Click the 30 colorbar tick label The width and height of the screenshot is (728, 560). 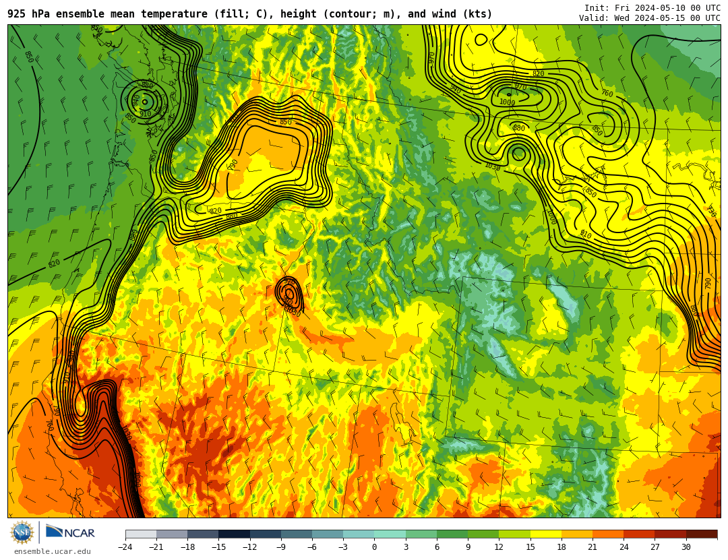tap(686, 547)
